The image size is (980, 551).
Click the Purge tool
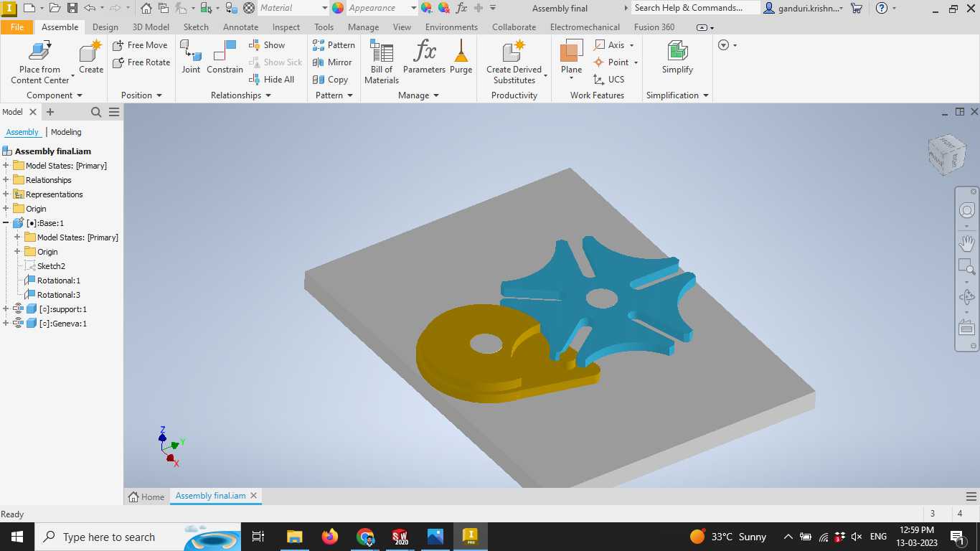pos(461,57)
